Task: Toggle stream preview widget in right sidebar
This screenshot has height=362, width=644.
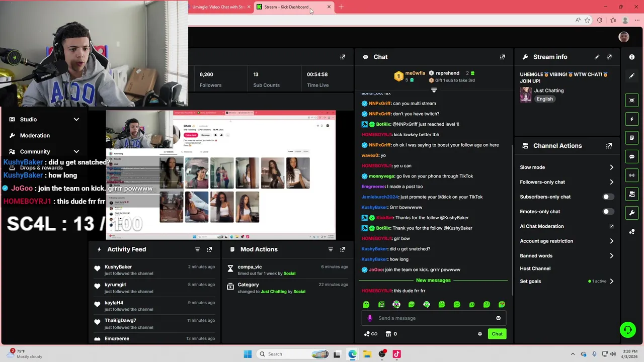Action: point(632,100)
